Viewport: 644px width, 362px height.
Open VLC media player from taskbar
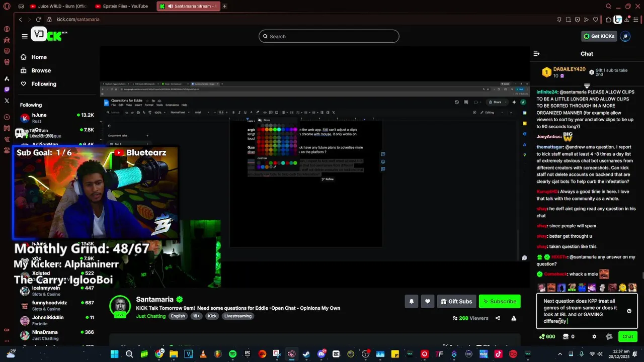coord(203,354)
